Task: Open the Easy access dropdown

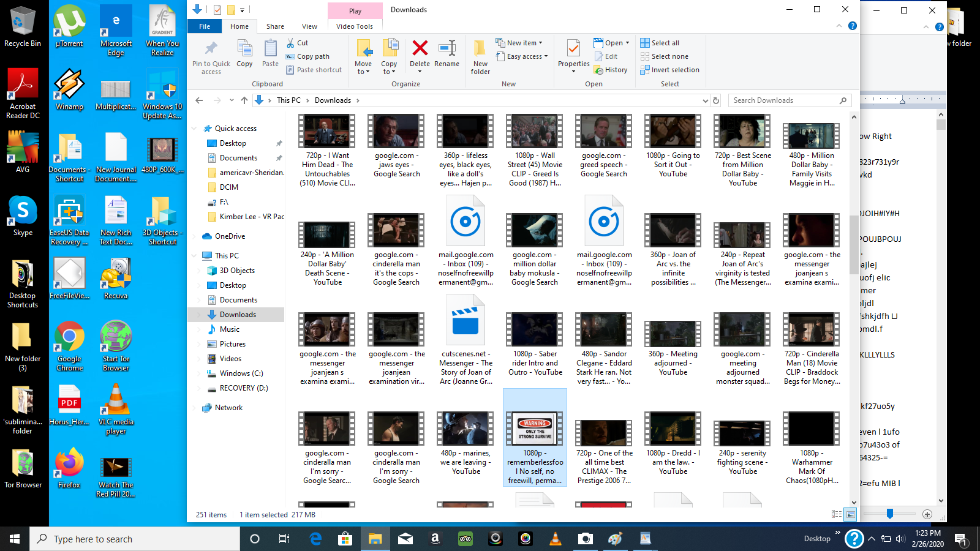Action: point(521,56)
